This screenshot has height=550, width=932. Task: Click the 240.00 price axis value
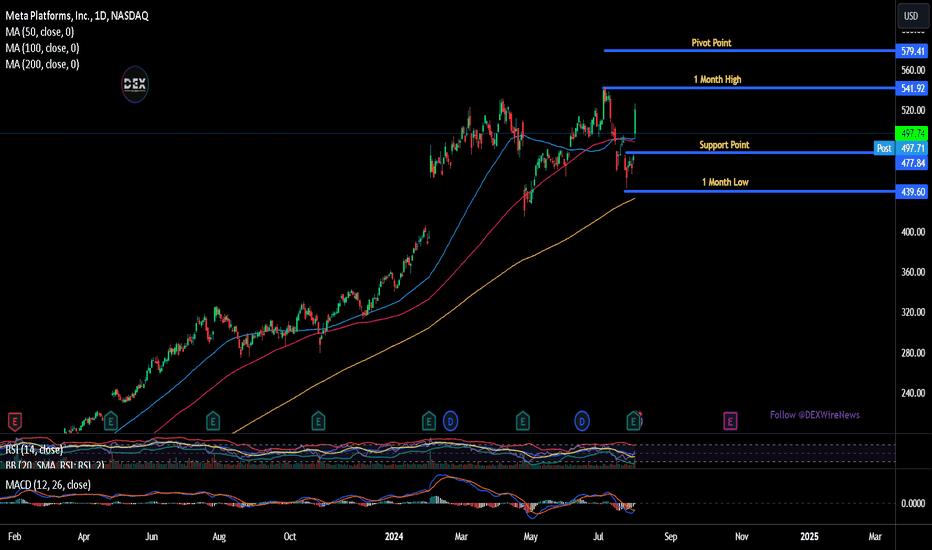click(x=913, y=393)
